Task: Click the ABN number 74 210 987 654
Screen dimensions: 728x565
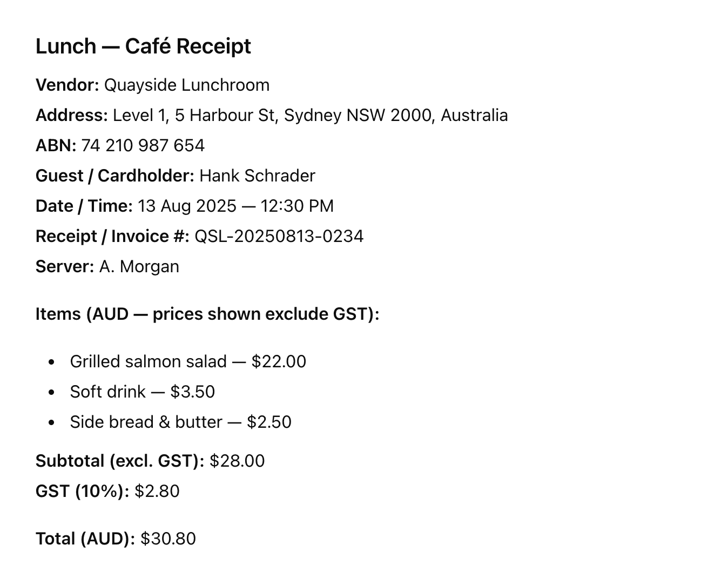Action: [x=143, y=146]
